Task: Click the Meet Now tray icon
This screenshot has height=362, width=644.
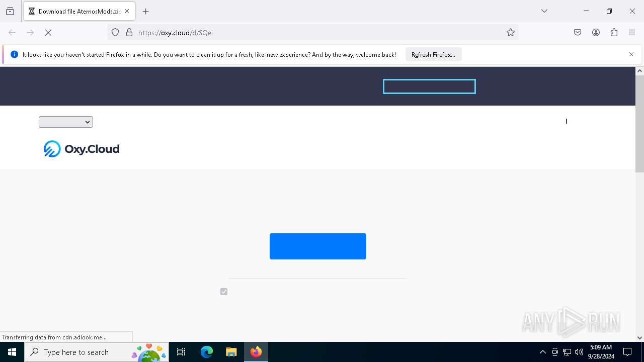Action: point(555,352)
